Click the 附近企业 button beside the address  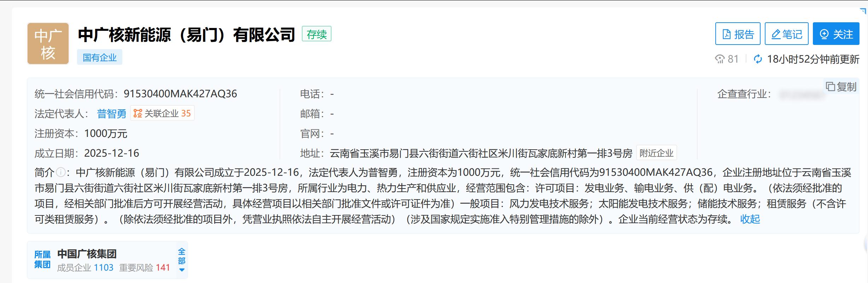coord(656,153)
